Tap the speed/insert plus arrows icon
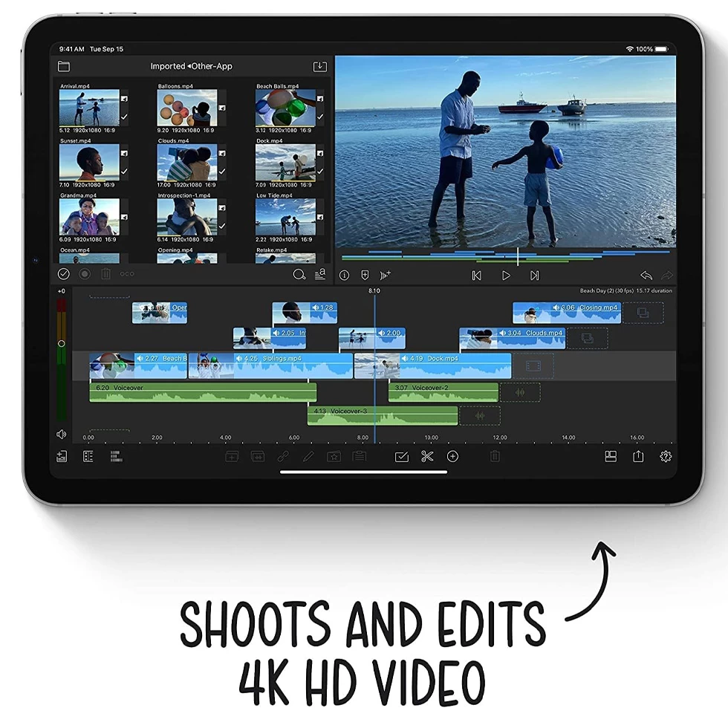The height and width of the screenshot is (728, 728). coord(386,276)
